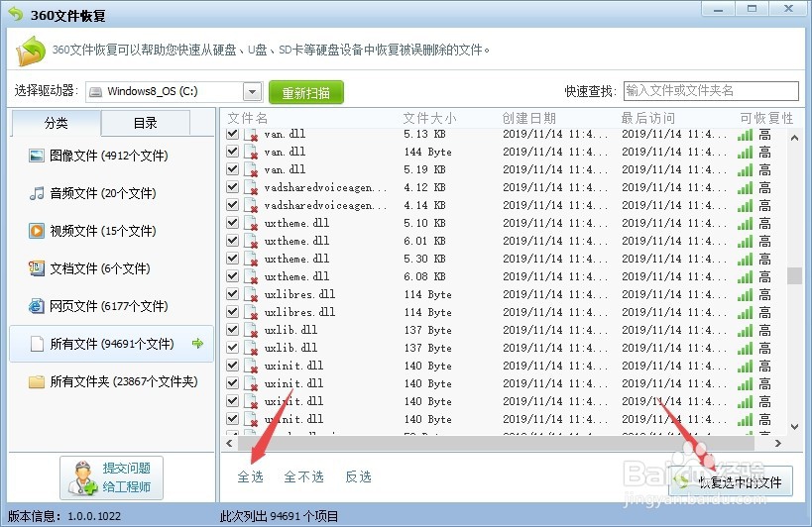Uncheck vadsharedvoiceagen 4.12 KB checkbox
Viewport: 812px width, 527px height.
(233, 186)
